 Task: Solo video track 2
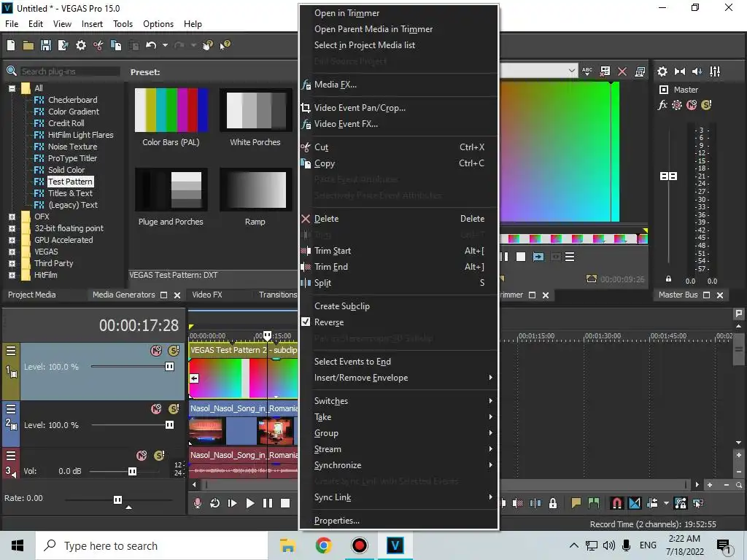click(x=174, y=409)
